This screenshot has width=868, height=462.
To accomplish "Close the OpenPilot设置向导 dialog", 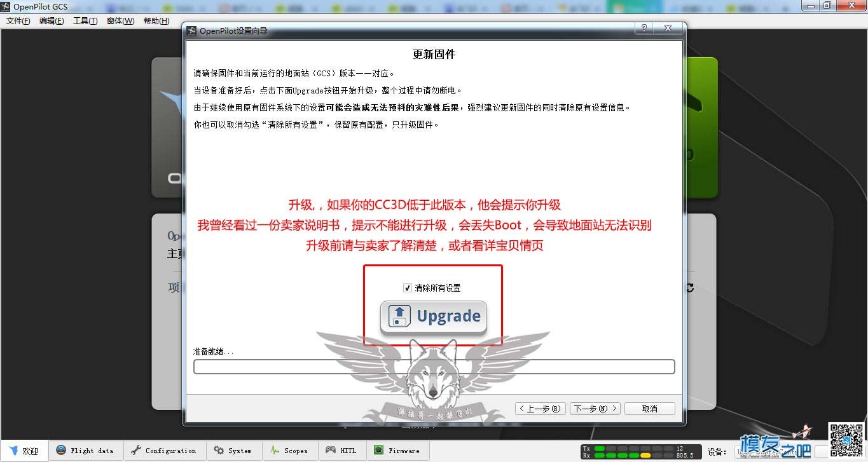I will pyautogui.click(x=668, y=29).
